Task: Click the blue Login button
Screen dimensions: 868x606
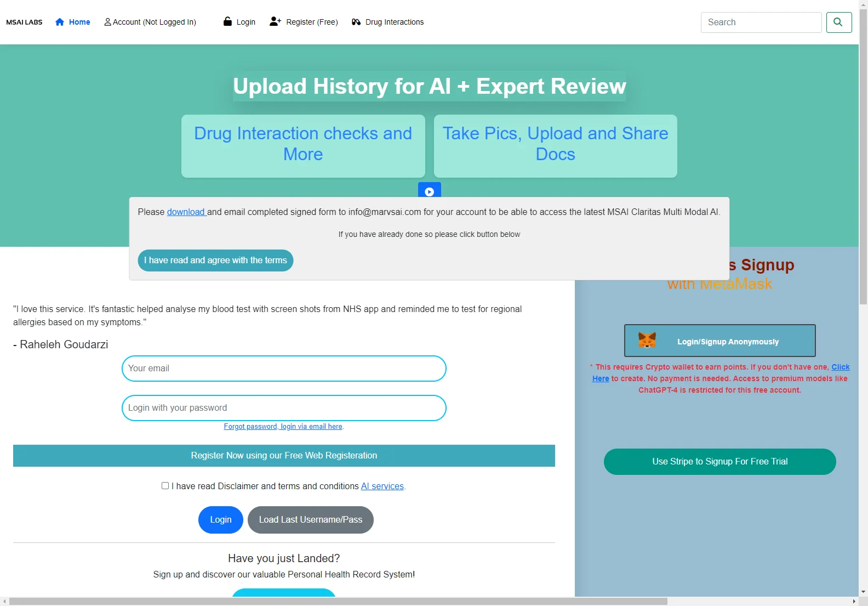Action: pyautogui.click(x=221, y=520)
